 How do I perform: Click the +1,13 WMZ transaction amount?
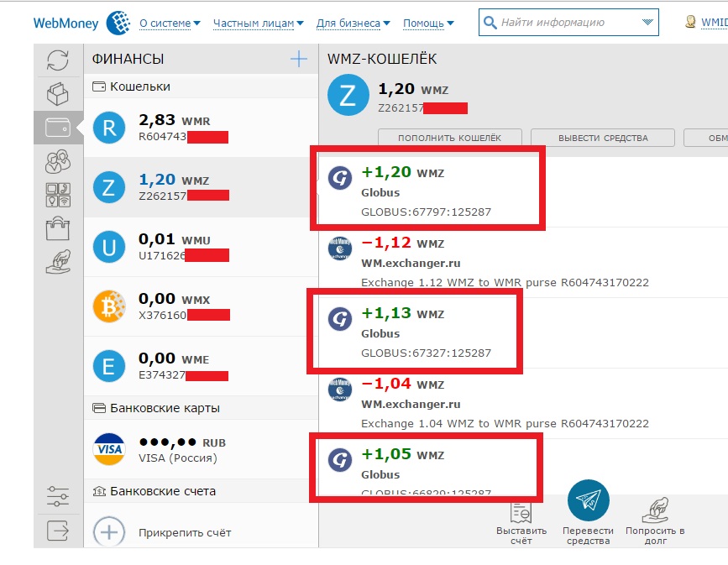pos(402,313)
